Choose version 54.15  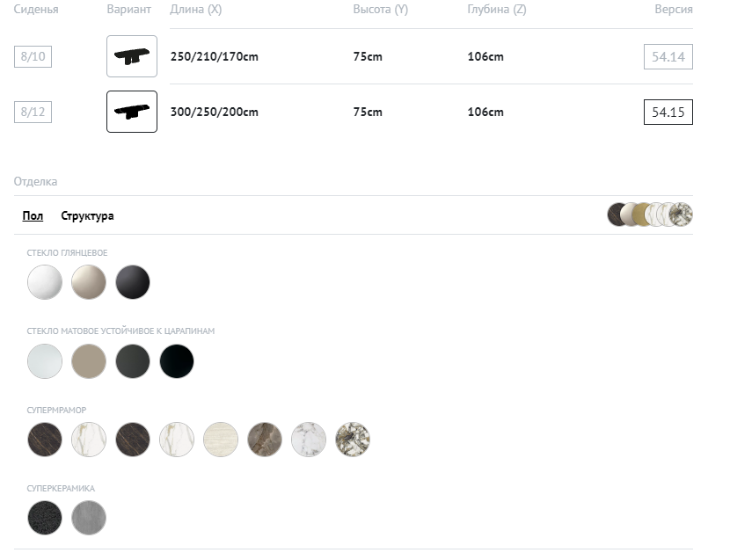pyautogui.click(x=668, y=113)
